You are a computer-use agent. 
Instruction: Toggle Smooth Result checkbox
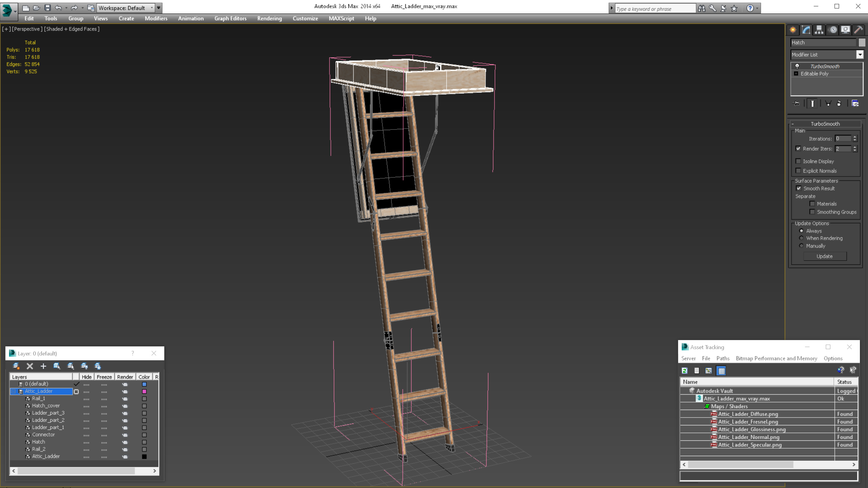coord(799,188)
